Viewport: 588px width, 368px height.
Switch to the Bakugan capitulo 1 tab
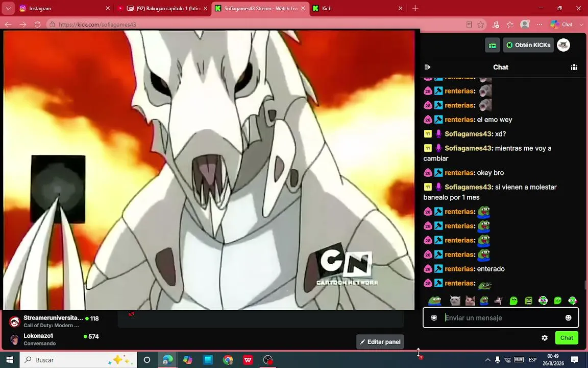click(x=163, y=8)
